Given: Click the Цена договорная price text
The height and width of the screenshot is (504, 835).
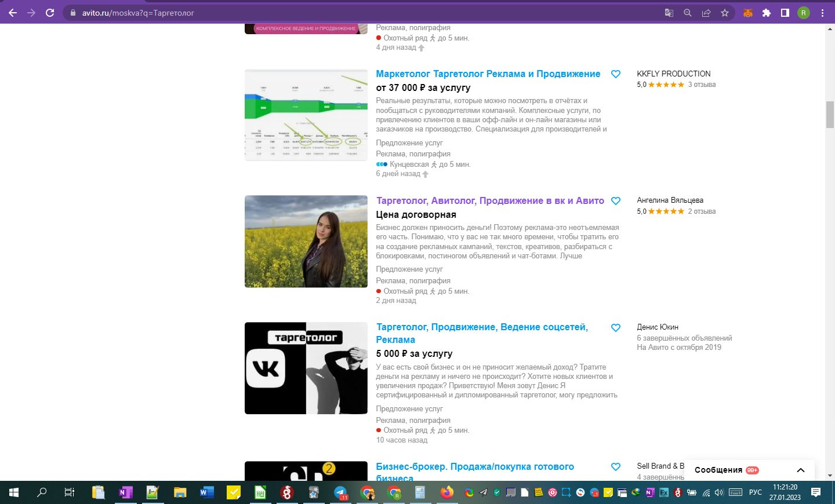Looking at the screenshot, I should [416, 215].
